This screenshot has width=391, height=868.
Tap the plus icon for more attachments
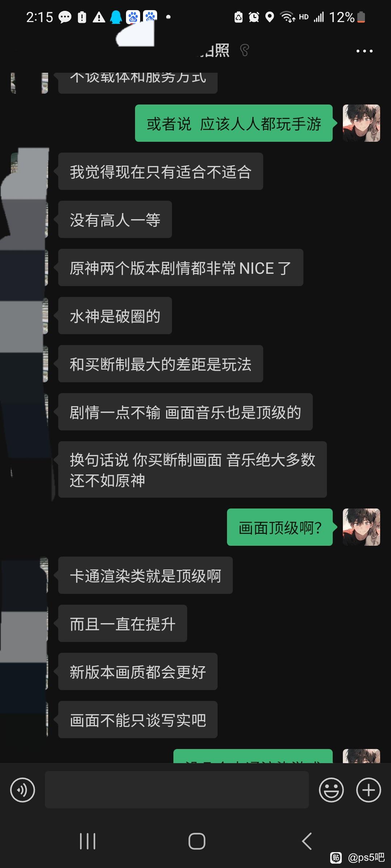coord(369,790)
